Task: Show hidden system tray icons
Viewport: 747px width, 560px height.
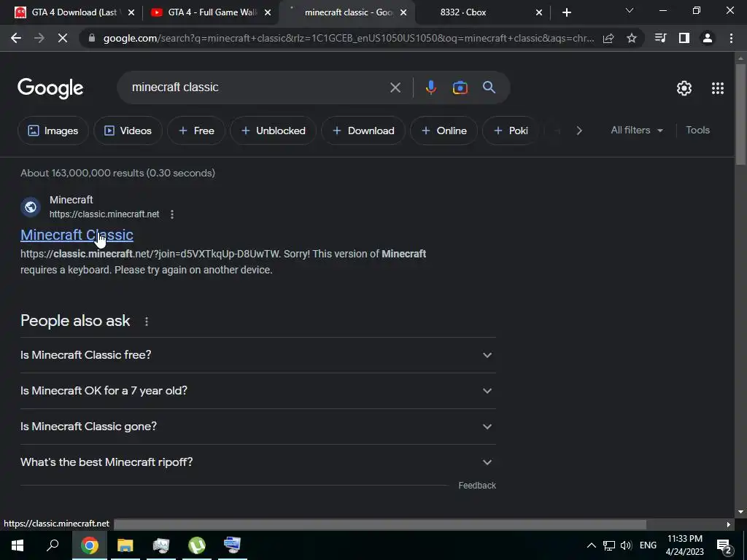Action: tap(591, 545)
